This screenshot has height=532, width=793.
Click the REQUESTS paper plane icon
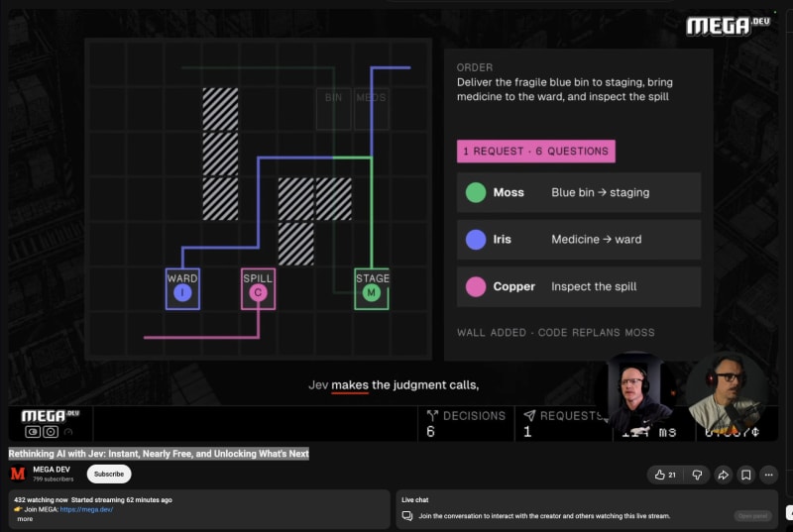529,416
